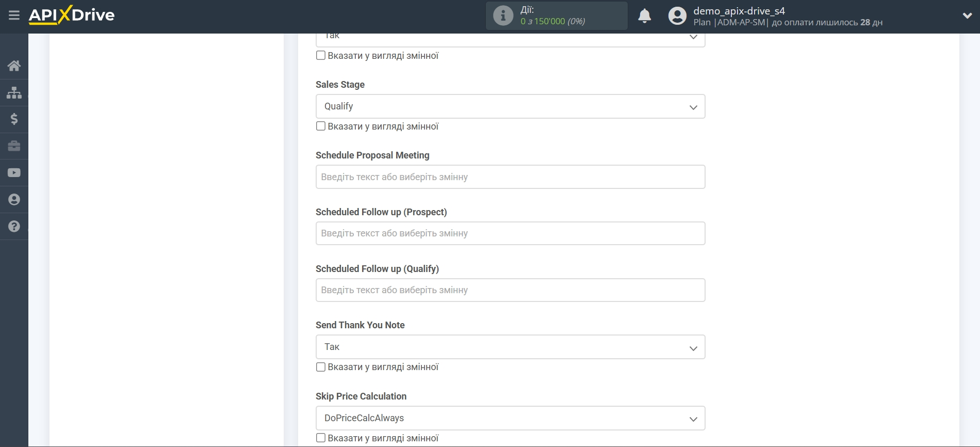980x447 pixels.
Task: Click the Schedule Proposal Meeting input field
Action: pyautogui.click(x=510, y=177)
